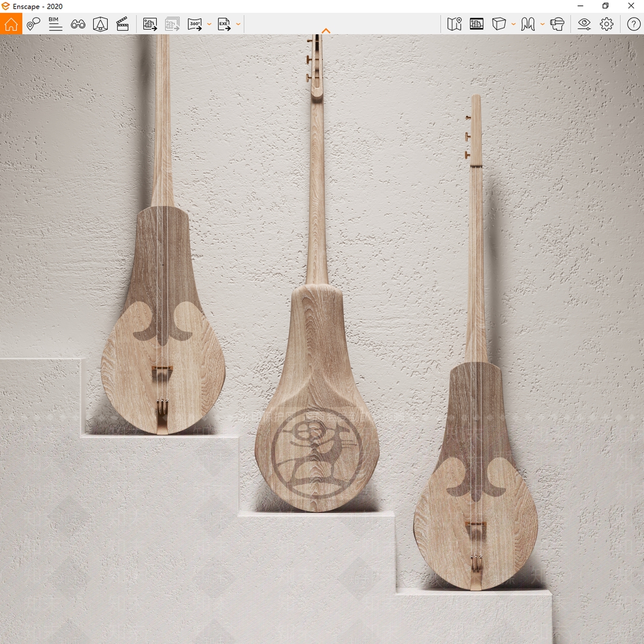The width and height of the screenshot is (644, 644).
Task: Open the Visual Settings eye icon
Action: coord(584,24)
